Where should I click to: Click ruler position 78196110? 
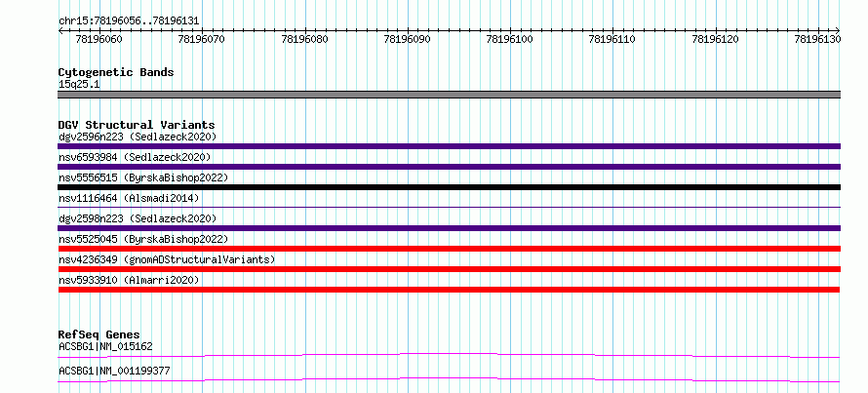coord(612,39)
